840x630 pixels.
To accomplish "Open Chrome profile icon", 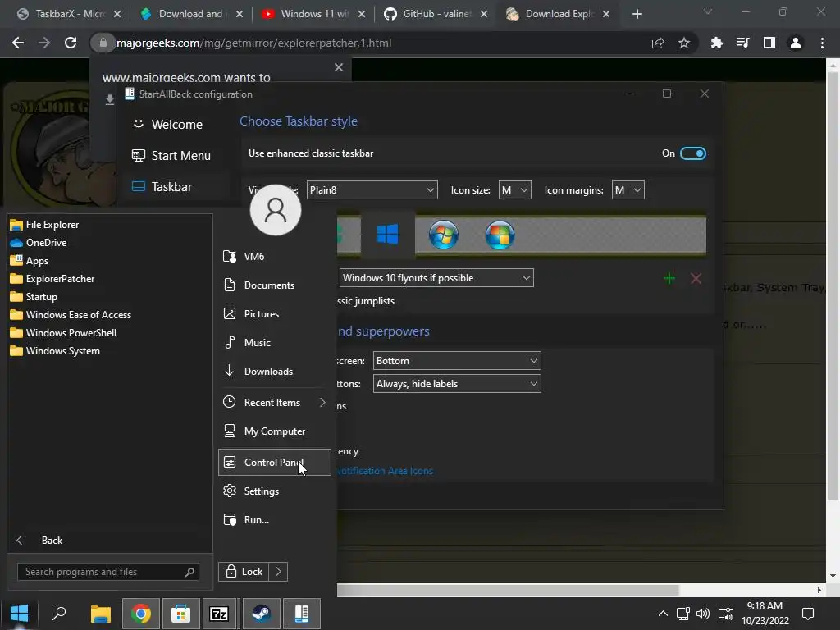I will 796,43.
